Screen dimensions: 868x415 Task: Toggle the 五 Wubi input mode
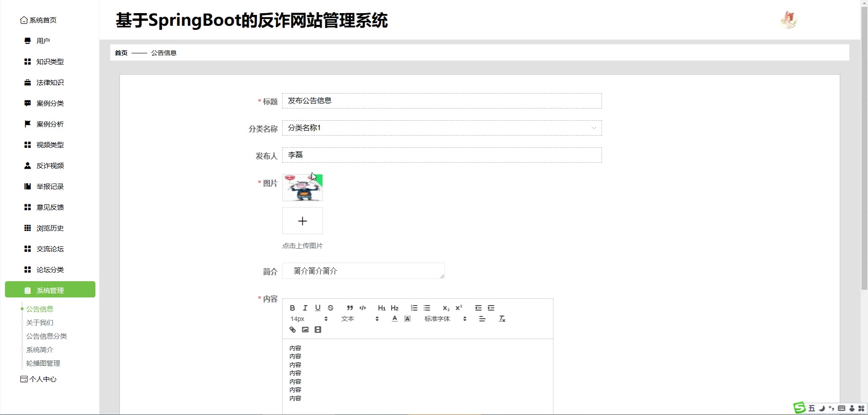pyautogui.click(x=812, y=408)
